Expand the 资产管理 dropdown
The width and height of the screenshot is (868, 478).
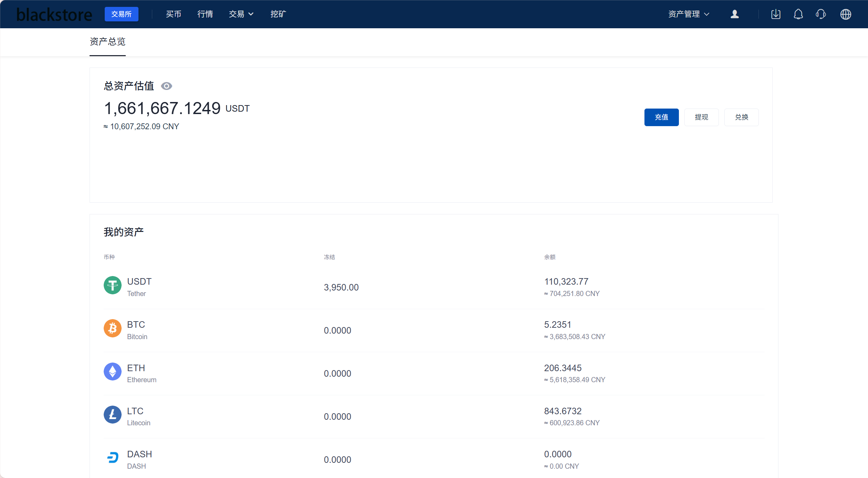pos(688,14)
